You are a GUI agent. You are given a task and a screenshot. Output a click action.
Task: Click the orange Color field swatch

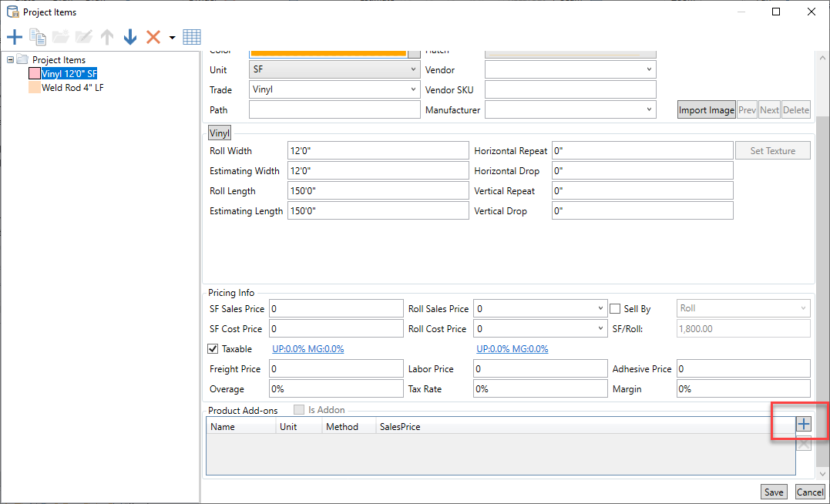(x=328, y=53)
